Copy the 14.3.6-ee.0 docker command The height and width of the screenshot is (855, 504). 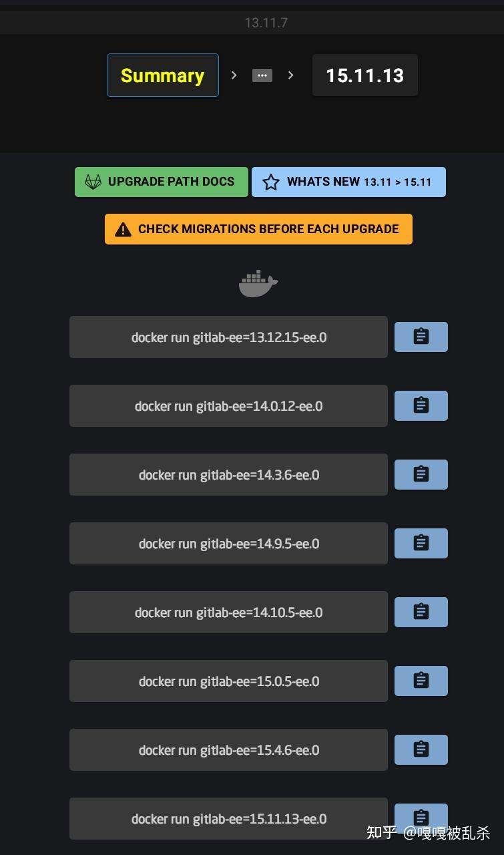click(x=421, y=474)
